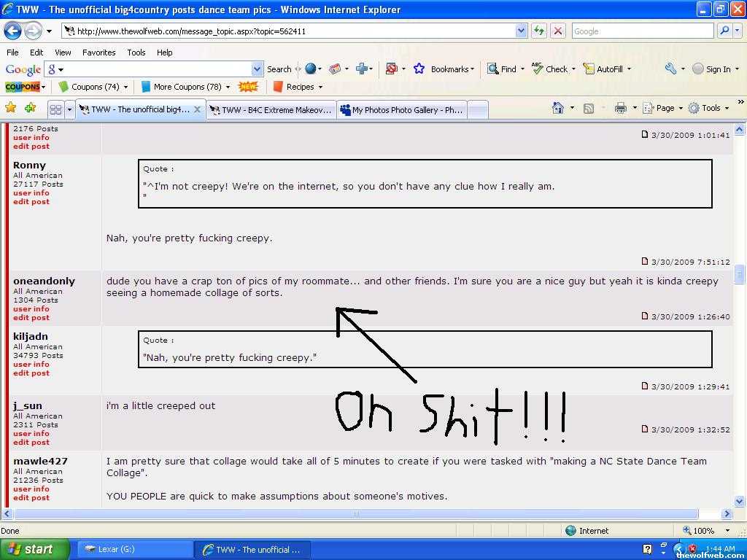
Task: Click the Stop loading red X icon
Action: [x=558, y=31]
